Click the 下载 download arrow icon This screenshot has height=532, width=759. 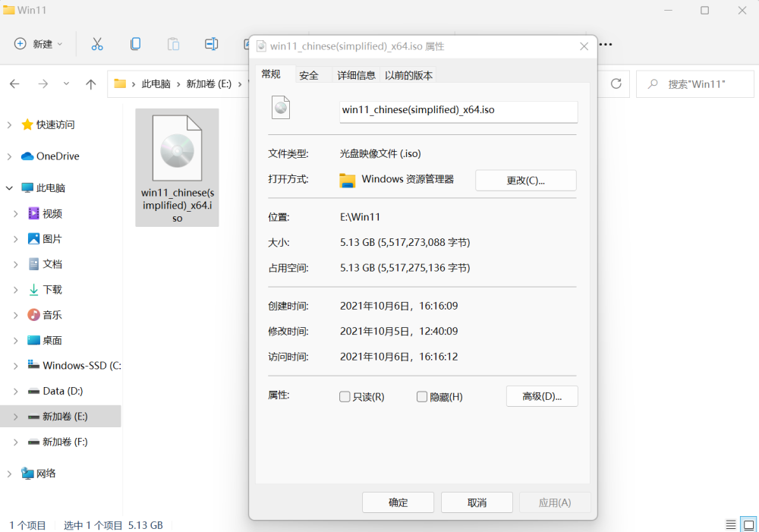click(33, 289)
